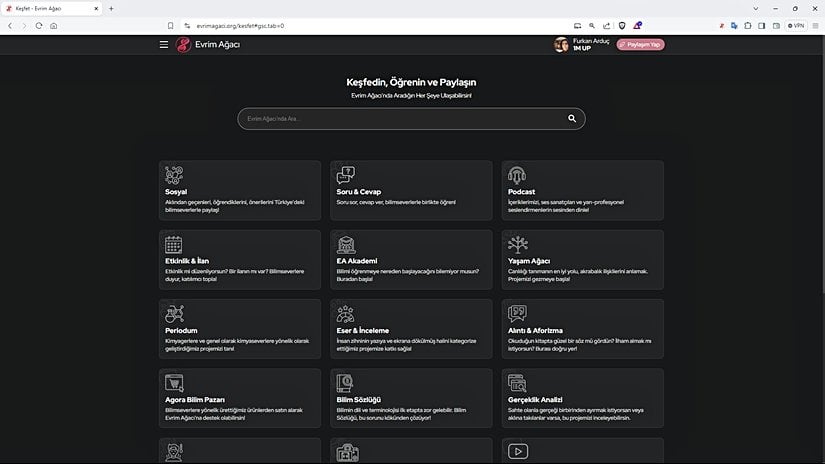
Task: Switch to the Keşfet - Evrim Ağacı tab
Action: tap(50, 8)
